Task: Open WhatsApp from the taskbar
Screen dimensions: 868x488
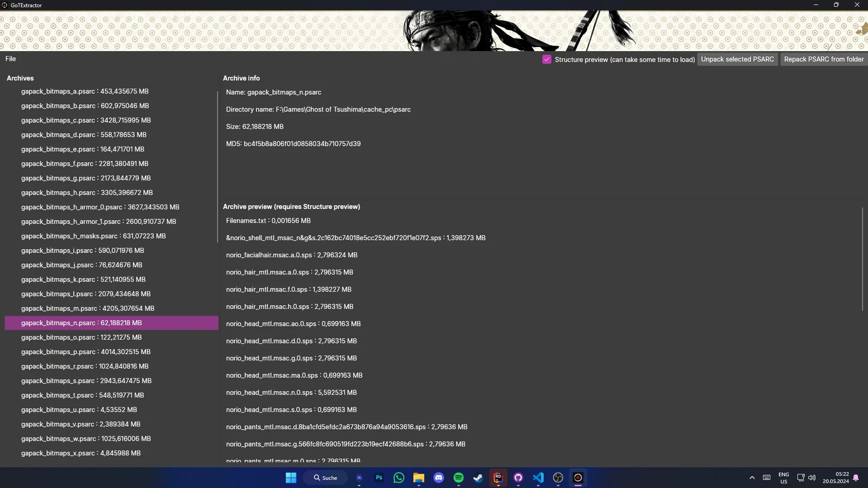Action: [399, 478]
